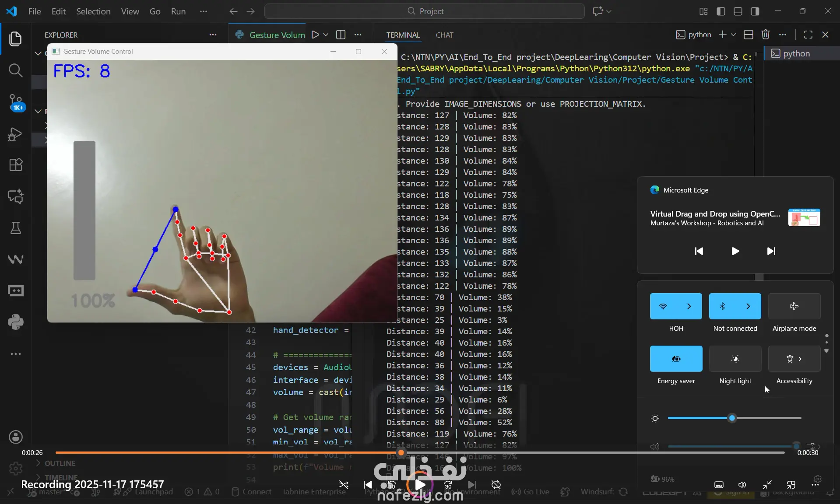The width and height of the screenshot is (840, 504).
Task: Open the Selection menu
Action: point(93,11)
